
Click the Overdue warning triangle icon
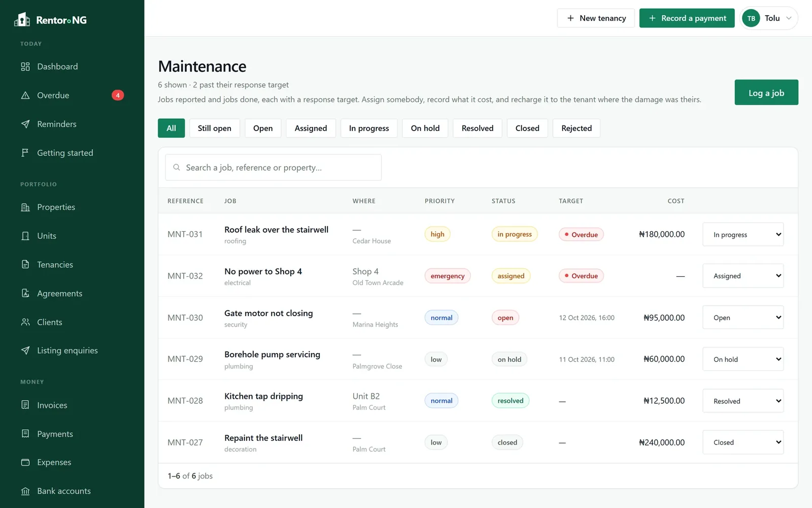(25, 96)
